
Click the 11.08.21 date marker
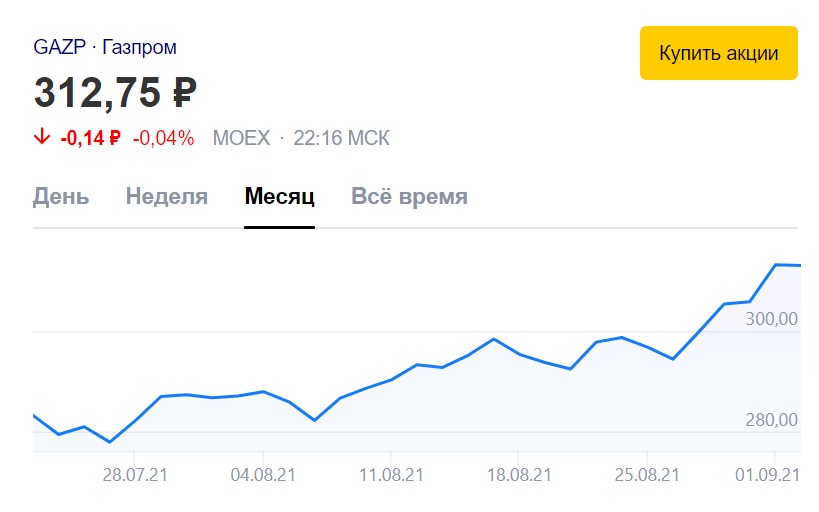pyautogui.click(x=391, y=475)
